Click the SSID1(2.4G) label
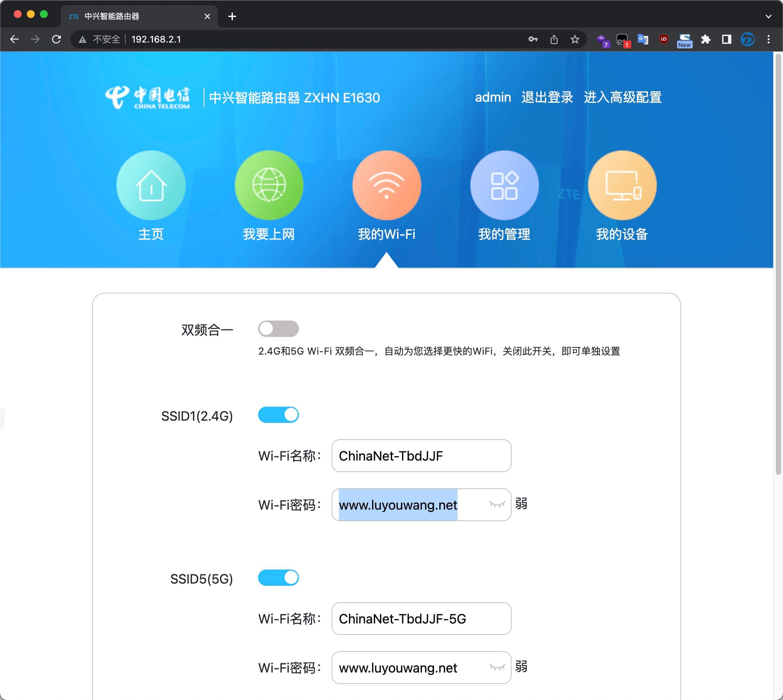The image size is (783, 700). click(197, 416)
